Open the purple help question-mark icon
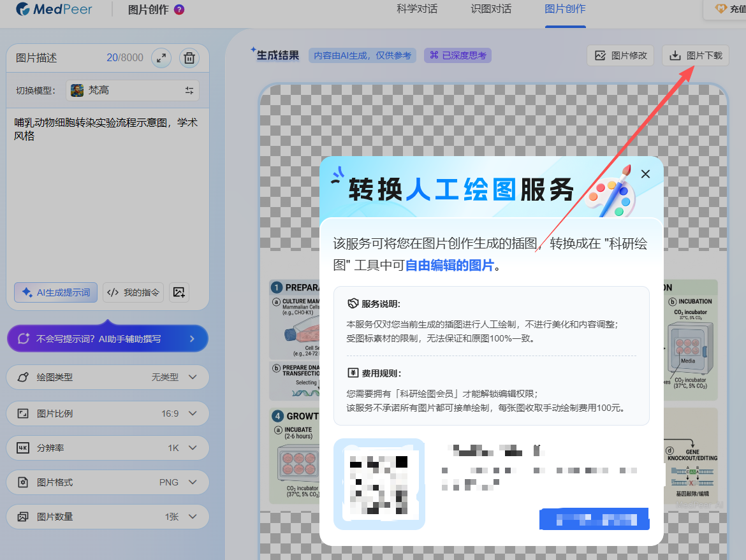746x560 pixels. (x=179, y=10)
